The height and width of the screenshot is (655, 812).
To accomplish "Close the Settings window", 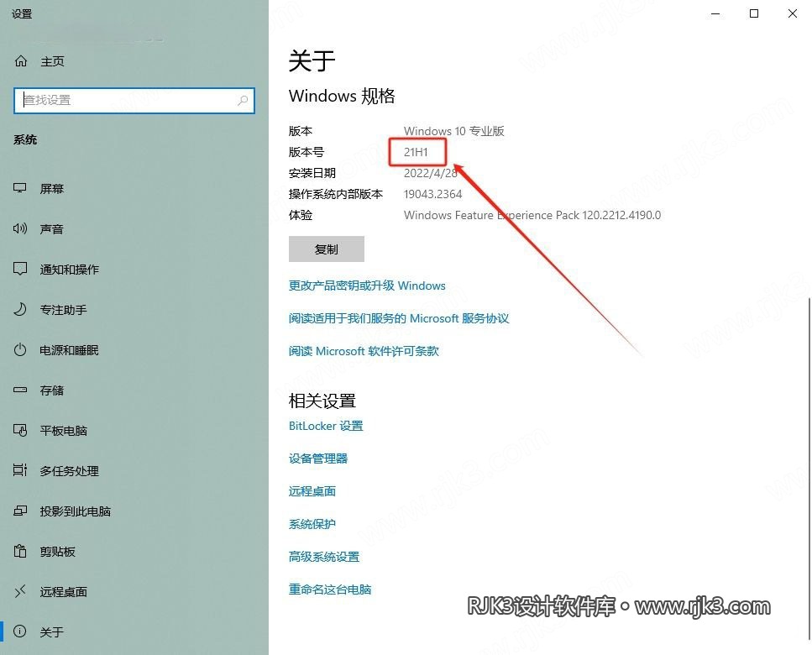I will click(793, 14).
